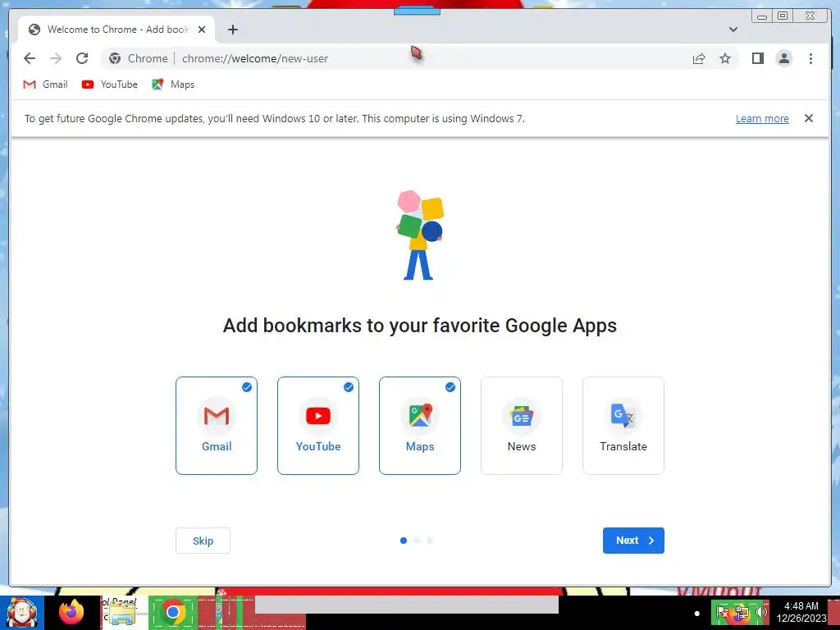
Task: Reload the page with the refresh icon
Action: click(82, 58)
